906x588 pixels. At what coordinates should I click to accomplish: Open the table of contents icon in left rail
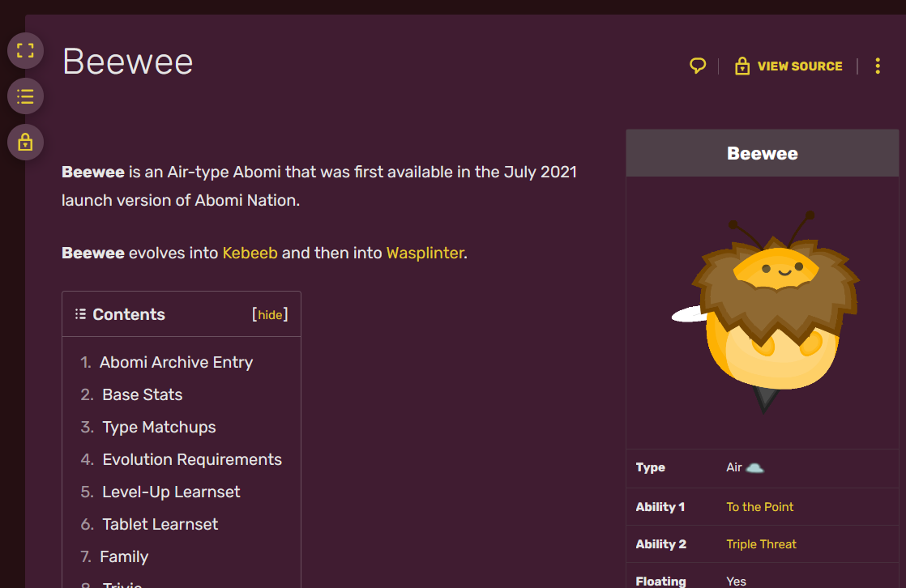pos(25,96)
